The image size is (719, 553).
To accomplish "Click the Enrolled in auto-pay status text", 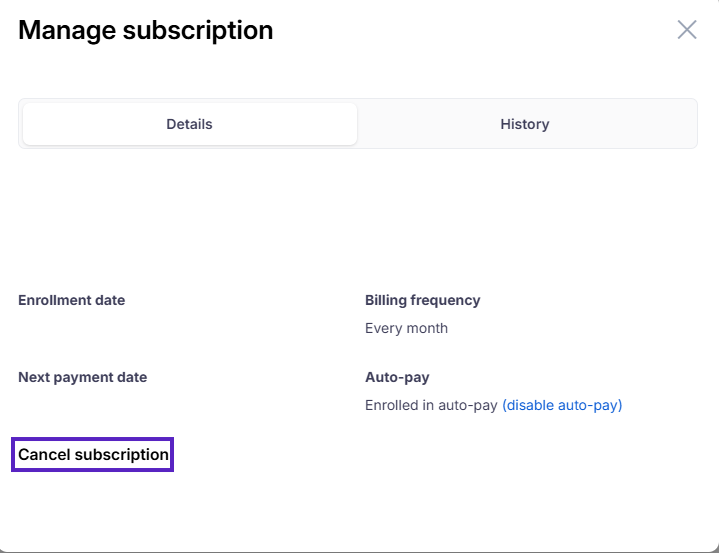I will click(431, 405).
